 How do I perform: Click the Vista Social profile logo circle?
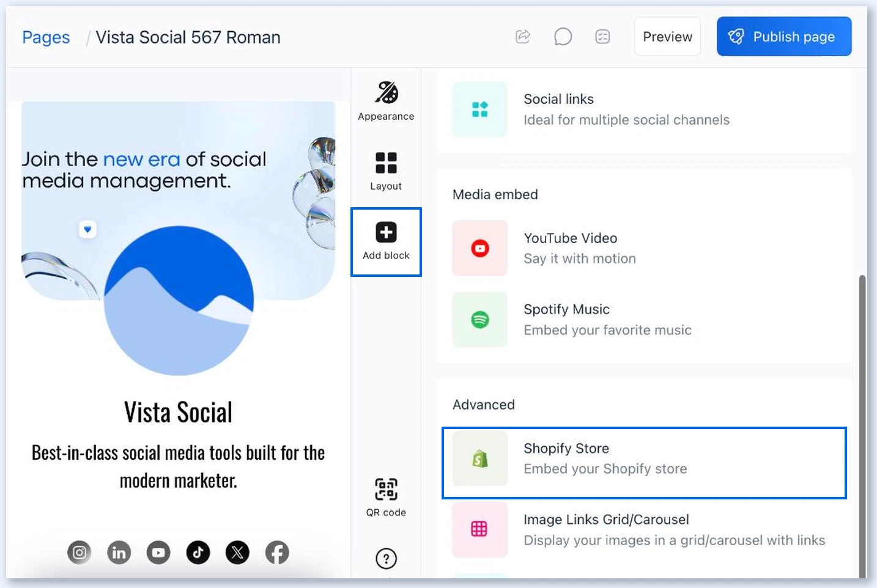click(x=179, y=301)
